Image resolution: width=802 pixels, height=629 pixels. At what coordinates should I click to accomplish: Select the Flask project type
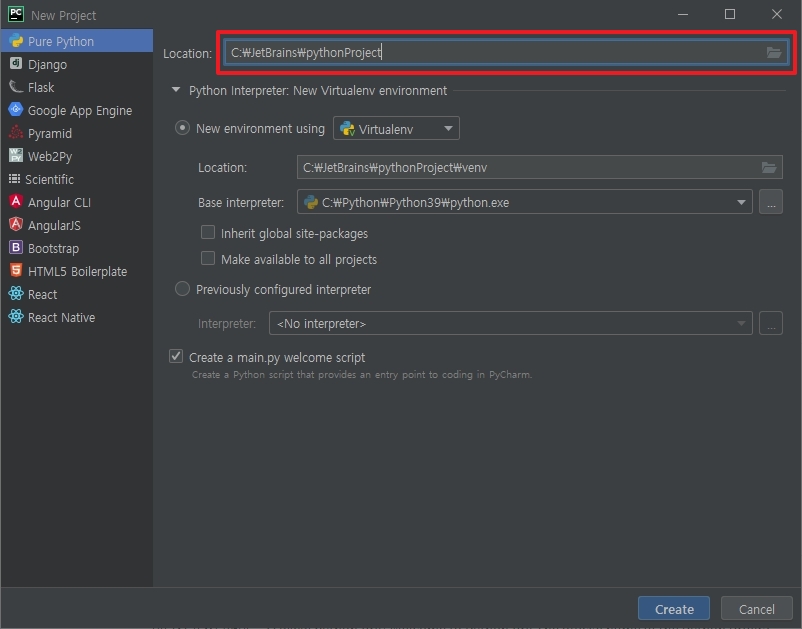77,87
